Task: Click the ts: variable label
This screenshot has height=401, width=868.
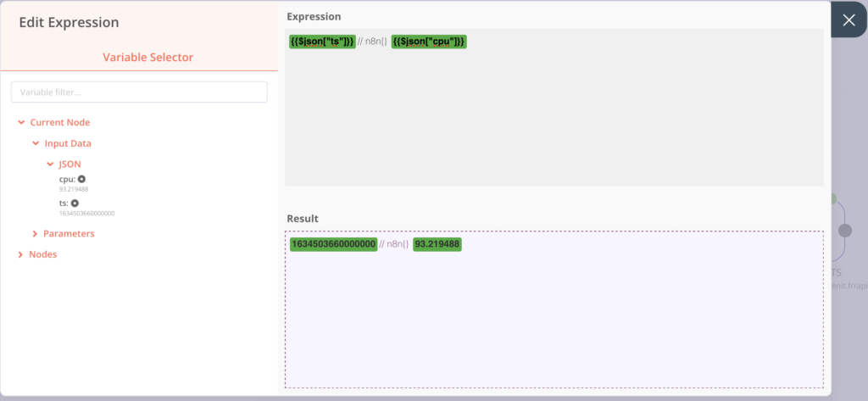Action: click(64, 203)
